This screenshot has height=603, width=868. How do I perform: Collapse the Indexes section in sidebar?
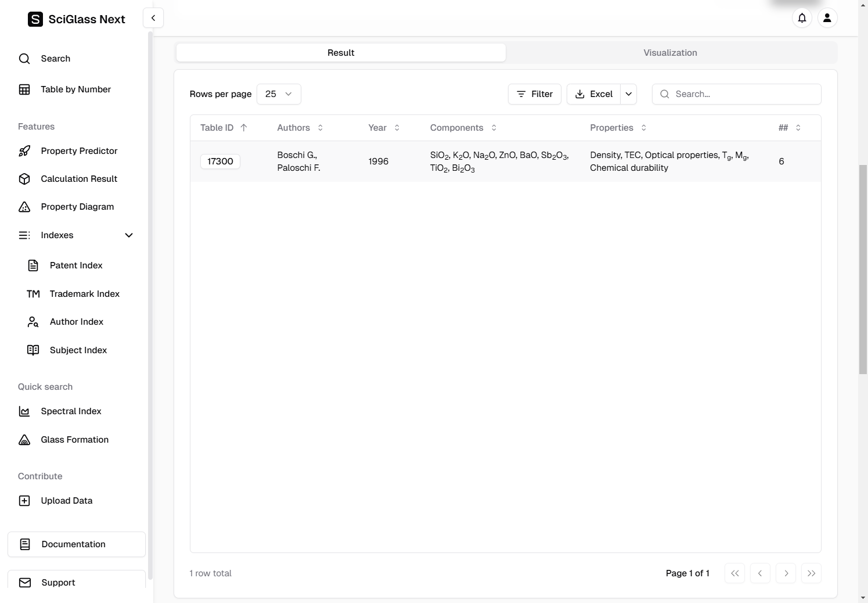click(x=129, y=235)
